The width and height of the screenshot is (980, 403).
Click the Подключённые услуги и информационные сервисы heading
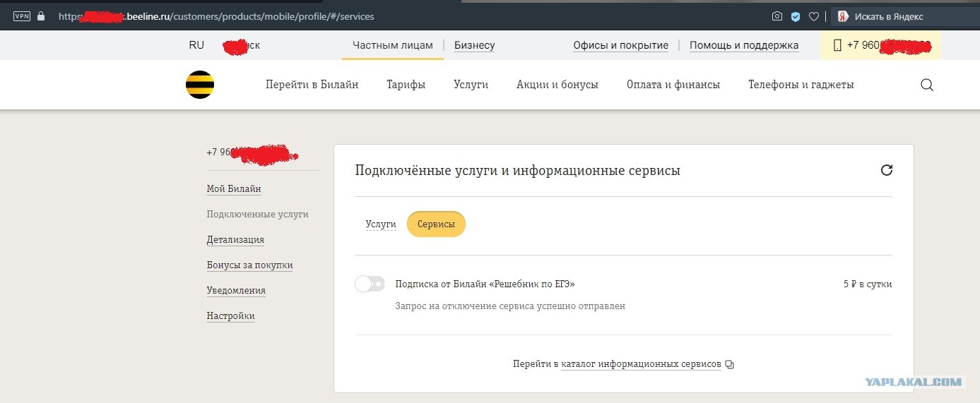pos(518,171)
